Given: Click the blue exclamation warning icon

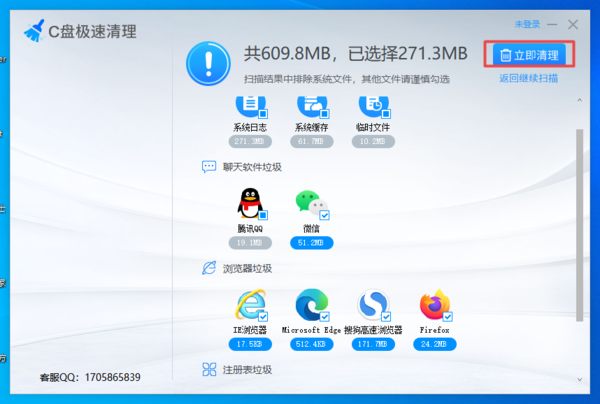Looking at the screenshot, I should coord(208,64).
